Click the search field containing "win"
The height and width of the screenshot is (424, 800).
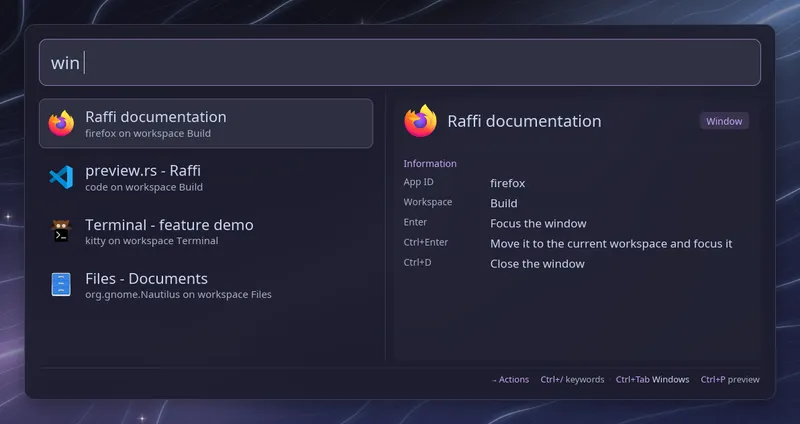(x=399, y=62)
